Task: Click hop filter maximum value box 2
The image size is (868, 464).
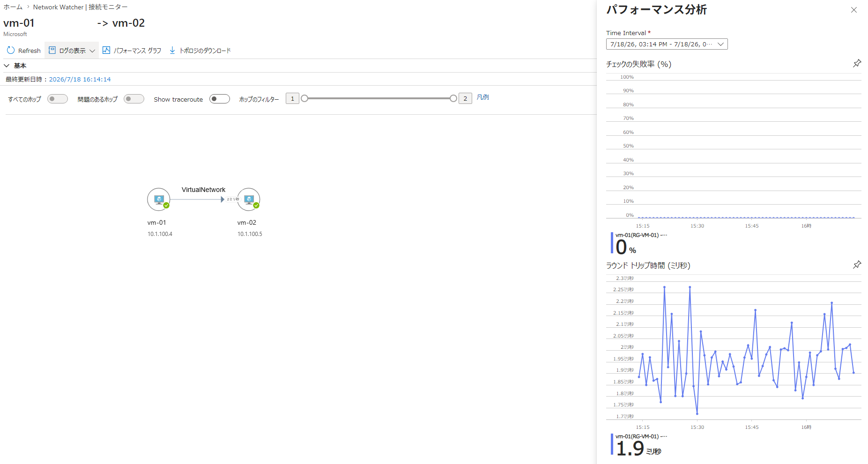Action: [x=465, y=98]
